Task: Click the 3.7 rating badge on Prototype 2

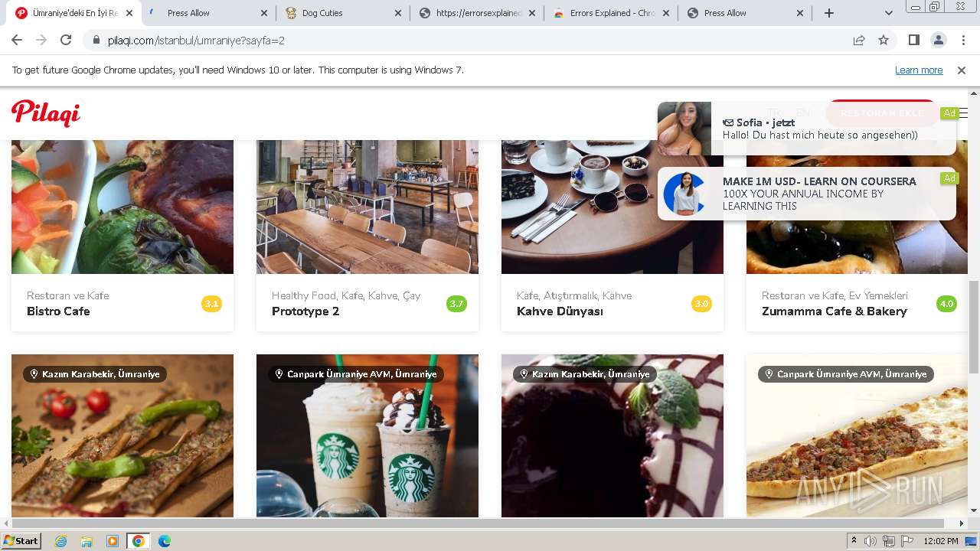Action: [x=456, y=304]
